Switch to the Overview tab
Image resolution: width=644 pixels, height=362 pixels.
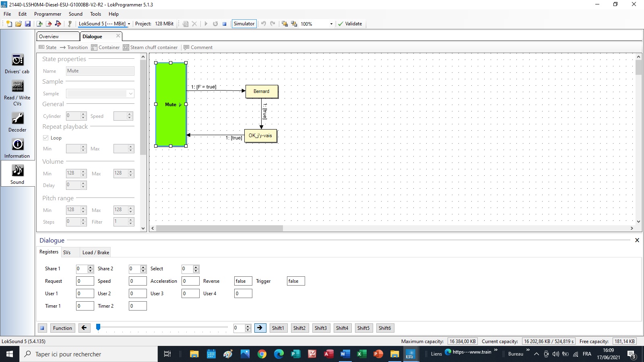tap(58, 36)
